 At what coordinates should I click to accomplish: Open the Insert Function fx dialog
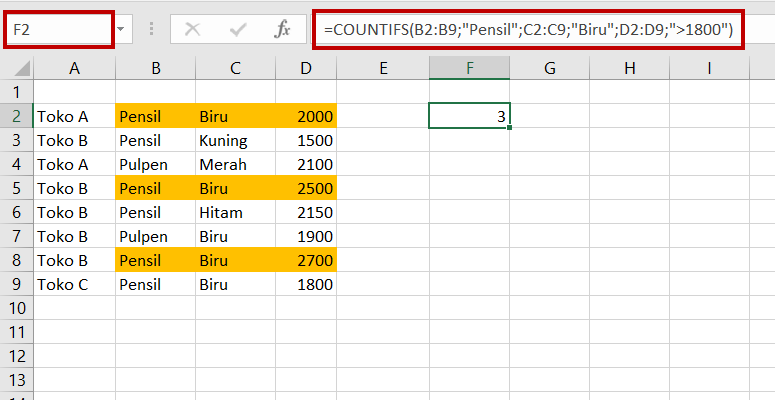point(282,30)
